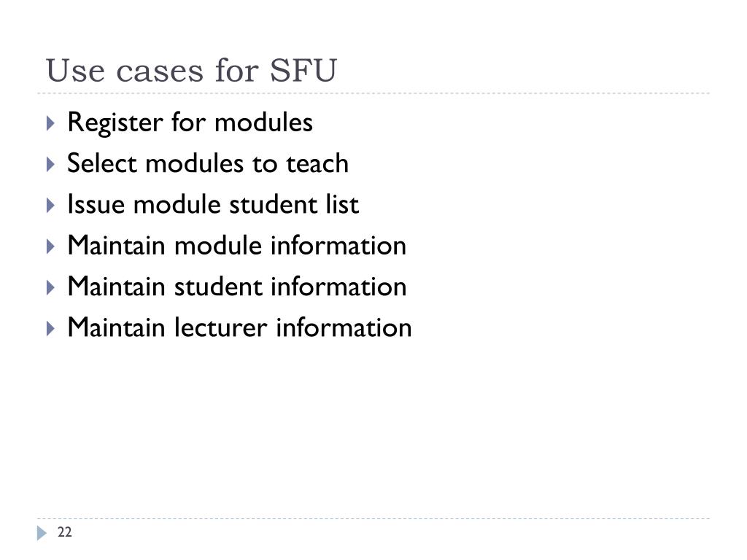This screenshot has width=747, height=560.
Task: Select the Maintain student information line
Action: (237, 286)
